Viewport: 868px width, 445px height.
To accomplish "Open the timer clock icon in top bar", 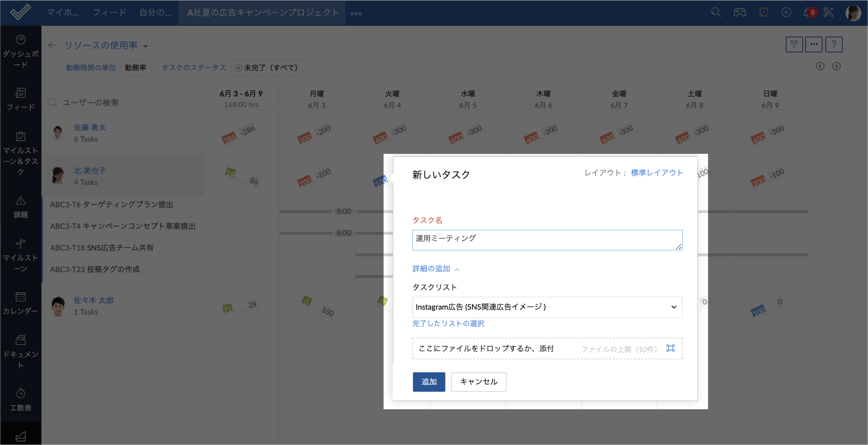I will (763, 12).
